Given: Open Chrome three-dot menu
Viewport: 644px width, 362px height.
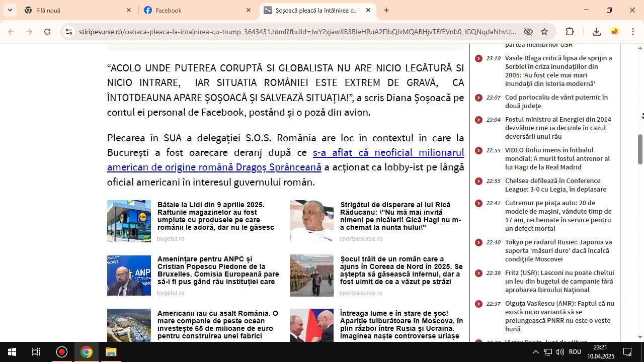Looking at the screenshot, I should (x=633, y=32).
